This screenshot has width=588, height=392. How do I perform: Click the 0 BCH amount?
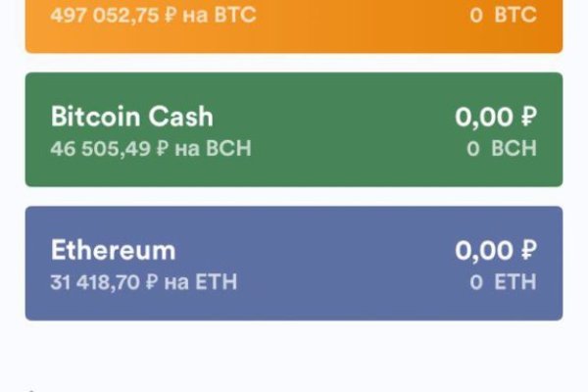502,148
